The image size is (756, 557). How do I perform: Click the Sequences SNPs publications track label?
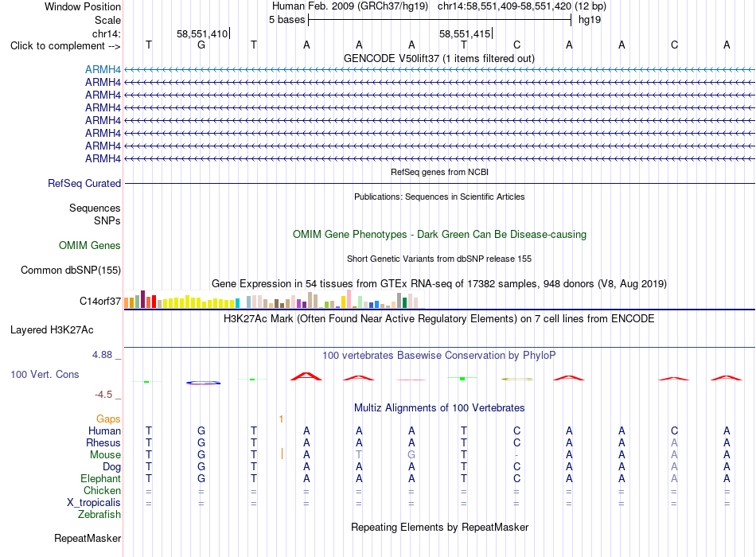(x=95, y=214)
